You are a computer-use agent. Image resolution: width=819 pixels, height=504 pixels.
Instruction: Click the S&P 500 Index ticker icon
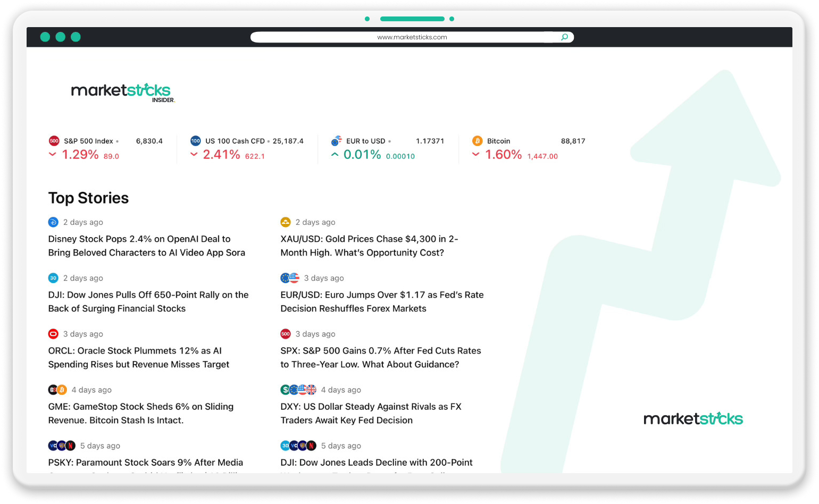tap(54, 141)
